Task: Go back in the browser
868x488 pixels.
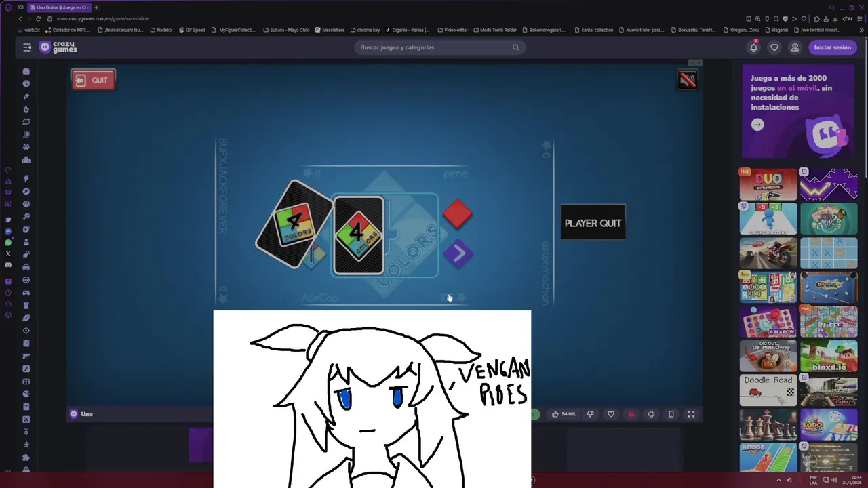Action: [x=20, y=18]
